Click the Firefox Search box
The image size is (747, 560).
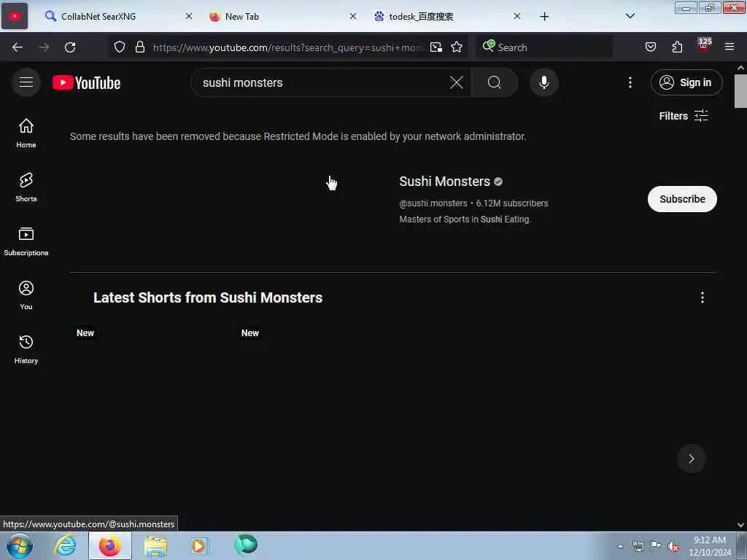point(544,47)
